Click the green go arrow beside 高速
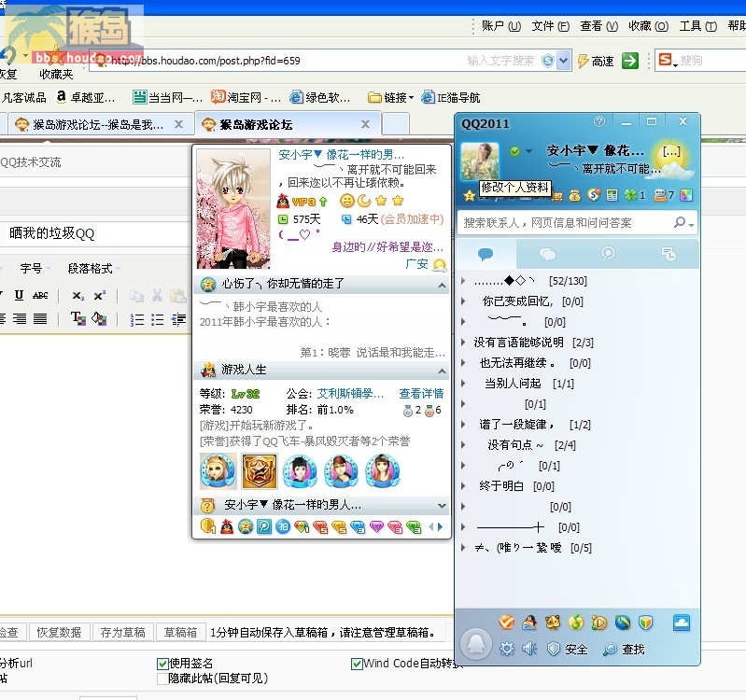Image resolution: width=746 pixels, height=700 pixels. [x=630, y=61]
